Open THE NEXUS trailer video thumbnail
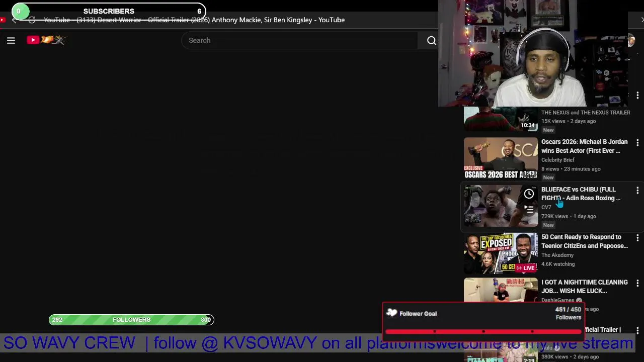The width and height of the screenshot is (644, 362). pyautogui.click(x=501, y=119)
